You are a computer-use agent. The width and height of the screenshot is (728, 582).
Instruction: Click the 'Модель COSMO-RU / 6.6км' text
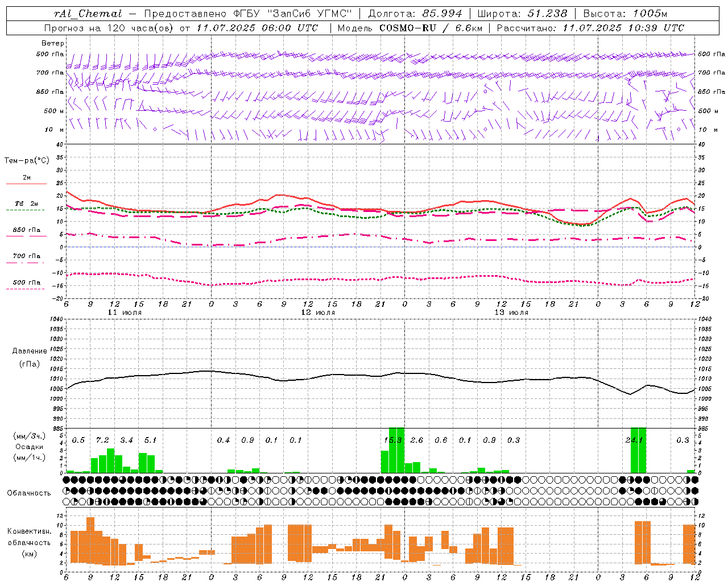point(410,28)
